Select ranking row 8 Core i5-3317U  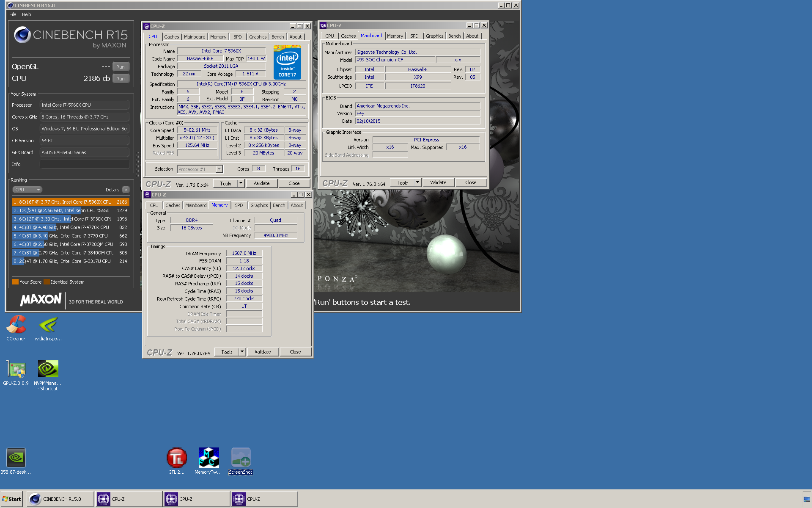[71, 261]
